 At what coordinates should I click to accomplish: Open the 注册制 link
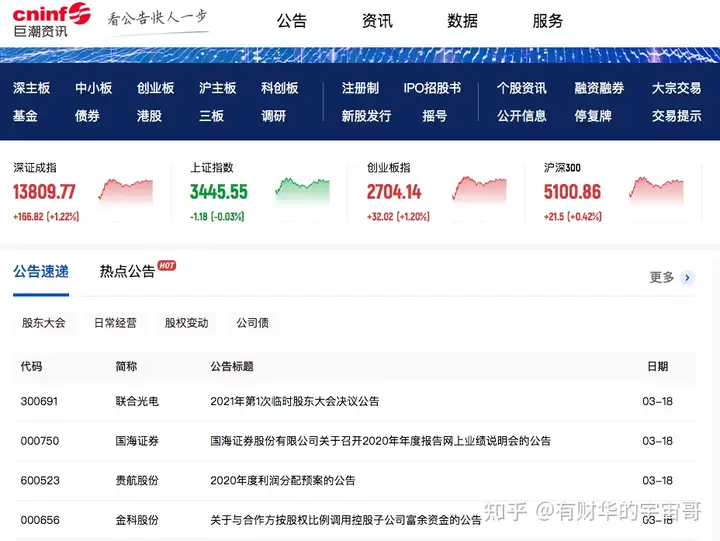pos(360,88)
